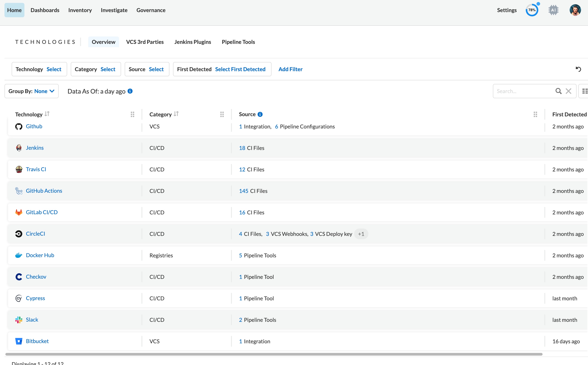Viewport: 588px width, 365px height.
Task: Select the Travis CI icon in its row
Action: (x=19, y=169)
